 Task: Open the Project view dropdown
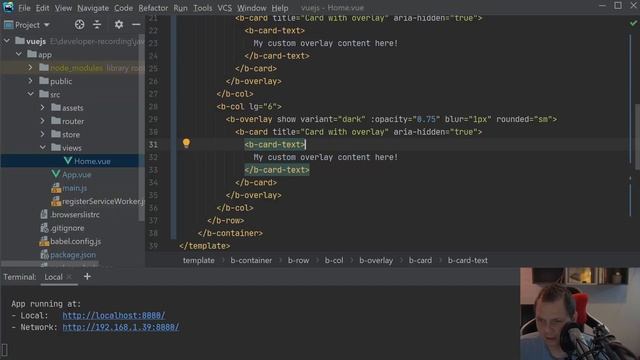point(27,25)
